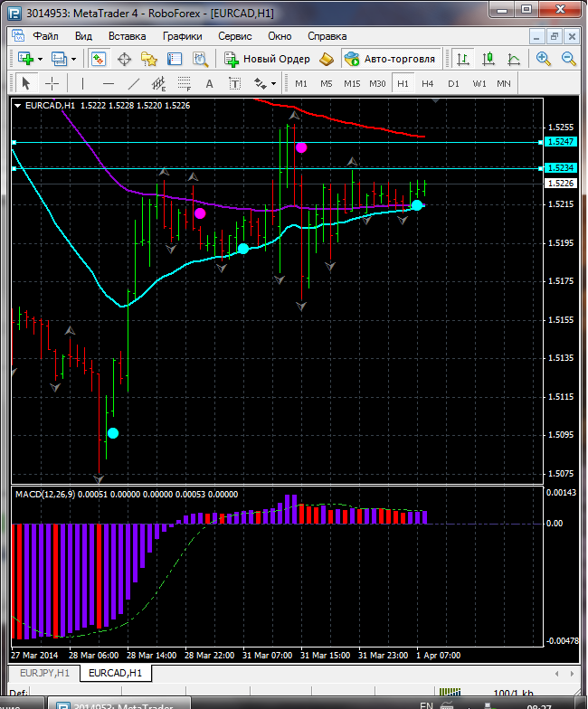Open the Profiles icon in toolbar

[59, 59]
